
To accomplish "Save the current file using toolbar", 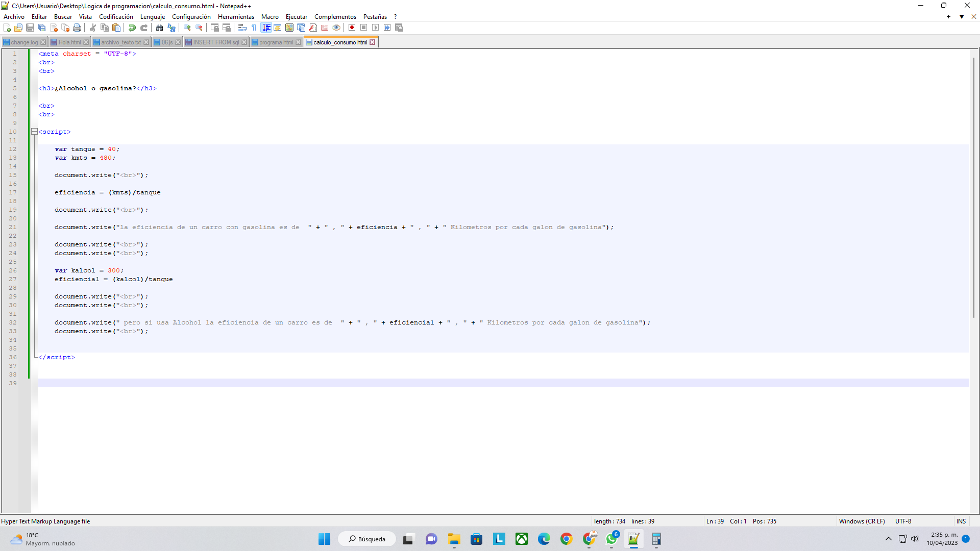I will [30, 28].
